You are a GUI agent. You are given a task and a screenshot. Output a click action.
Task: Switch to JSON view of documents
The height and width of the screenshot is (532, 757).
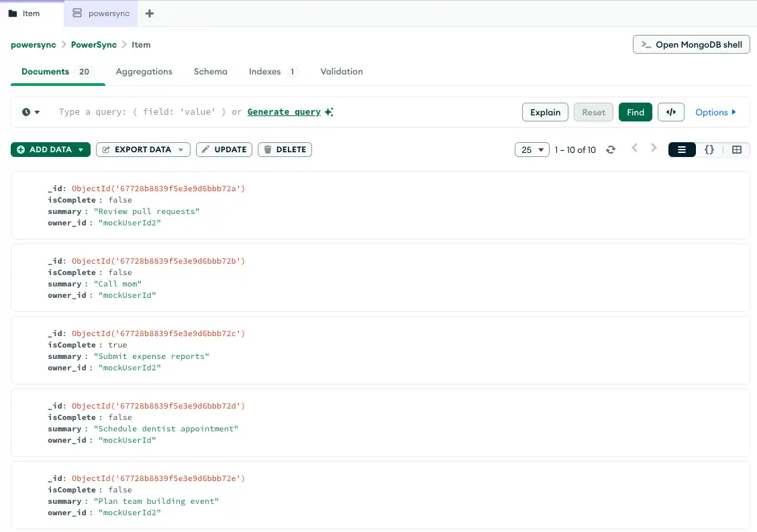(x=709, y=150)
